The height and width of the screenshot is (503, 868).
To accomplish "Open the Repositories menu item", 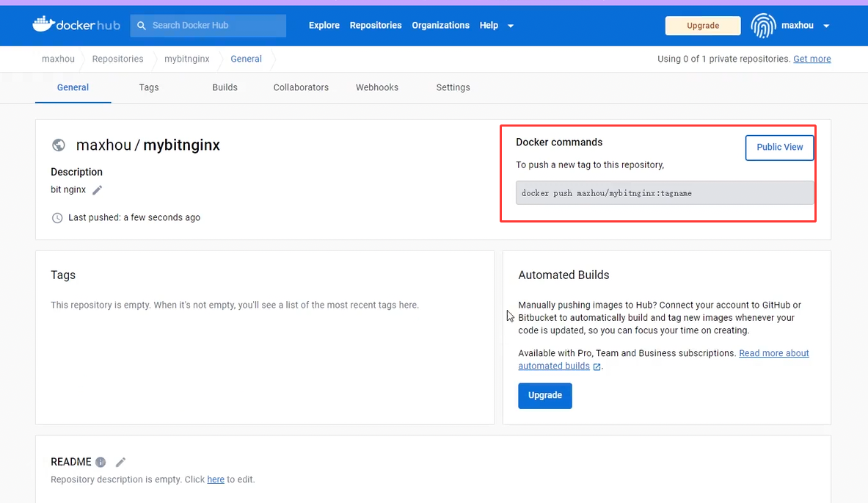I will pyautogui.click(x=376, y=26).
